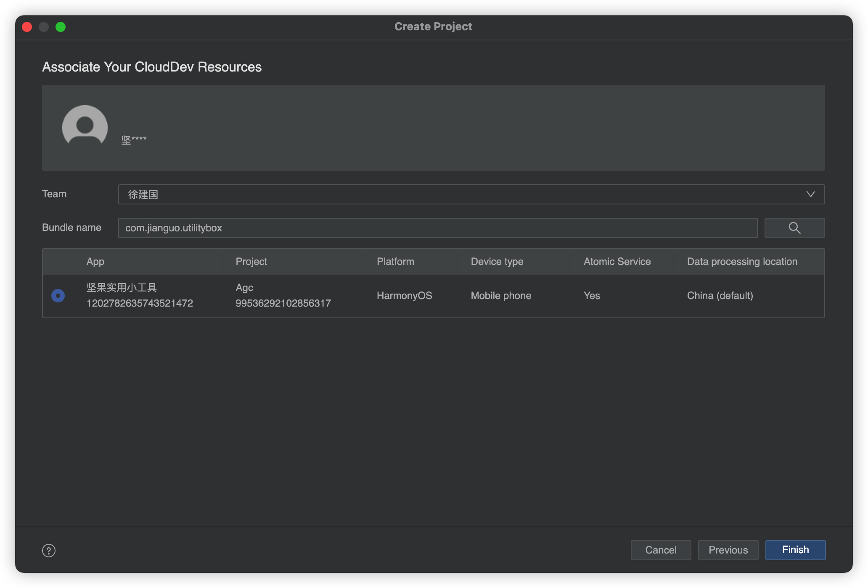The image size is (868, 588).
Task: Click the macOS yellow minimize button
Action: [x=44, y=26]
